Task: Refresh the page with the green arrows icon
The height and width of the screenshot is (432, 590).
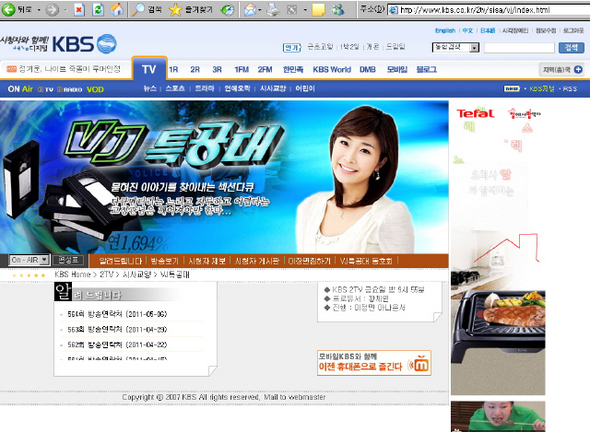Action: (x=98, y=9)
